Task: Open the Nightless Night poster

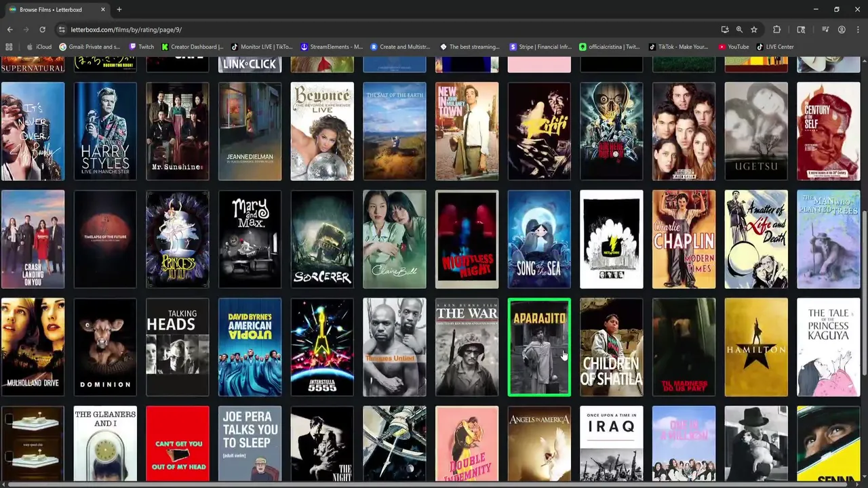Action: pos(467,239)
